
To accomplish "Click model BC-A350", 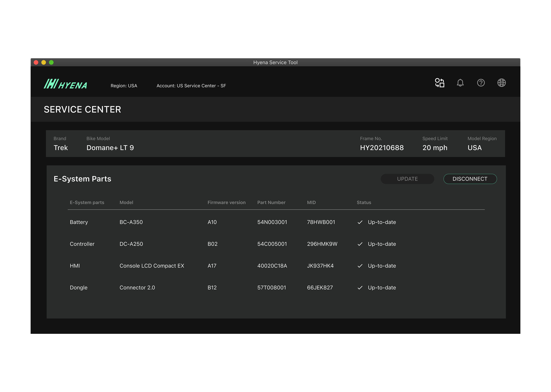I will (x=131, y=222).
